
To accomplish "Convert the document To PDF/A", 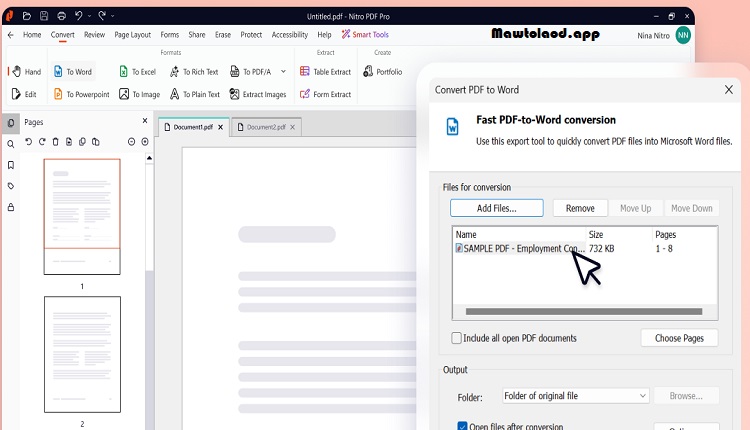I will coord(251,72).
